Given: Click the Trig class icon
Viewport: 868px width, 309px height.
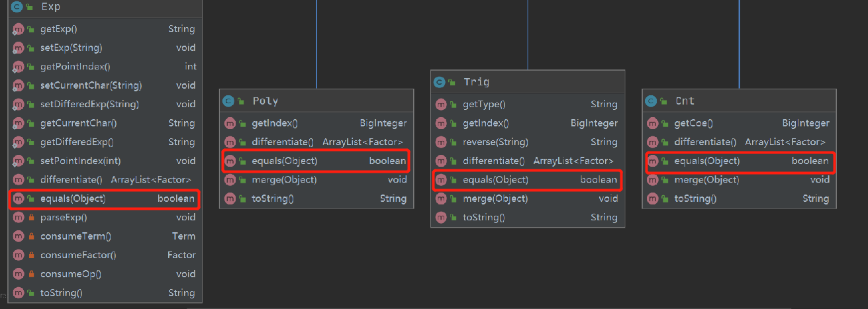Looking at the screenshot, I should [440, 82].
